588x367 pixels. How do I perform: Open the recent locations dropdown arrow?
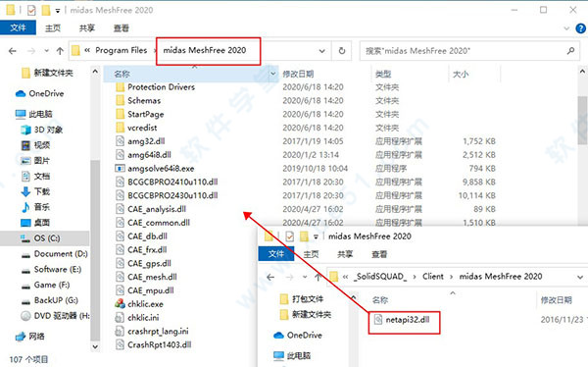tap(46, 51)
